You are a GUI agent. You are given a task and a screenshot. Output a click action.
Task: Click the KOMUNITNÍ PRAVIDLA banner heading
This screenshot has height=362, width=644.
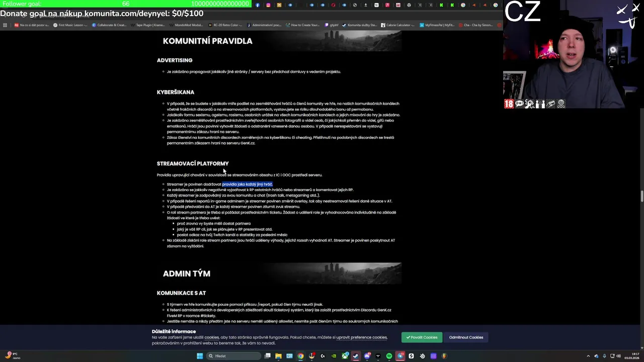(x=207, y=41)
